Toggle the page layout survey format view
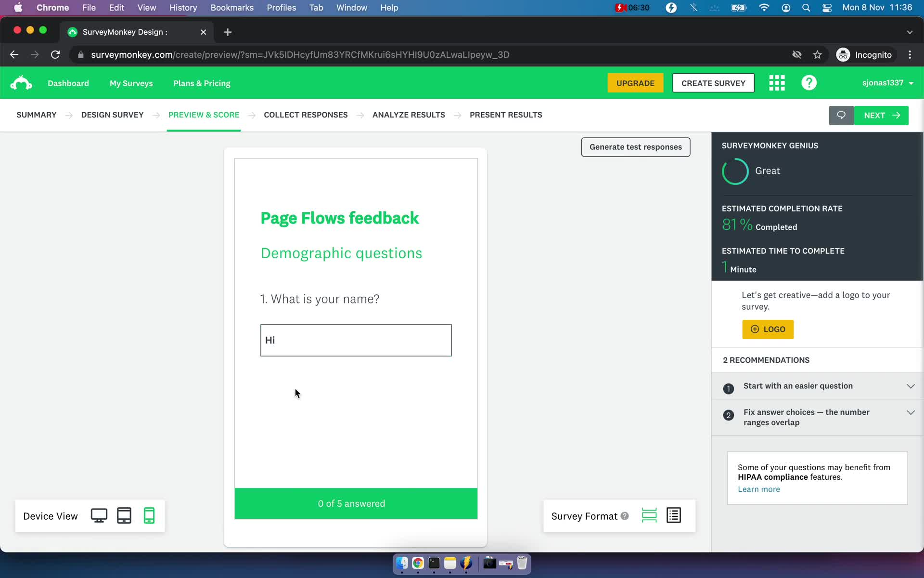This screenshot has width=924, height=578. (x=673, y=516)
